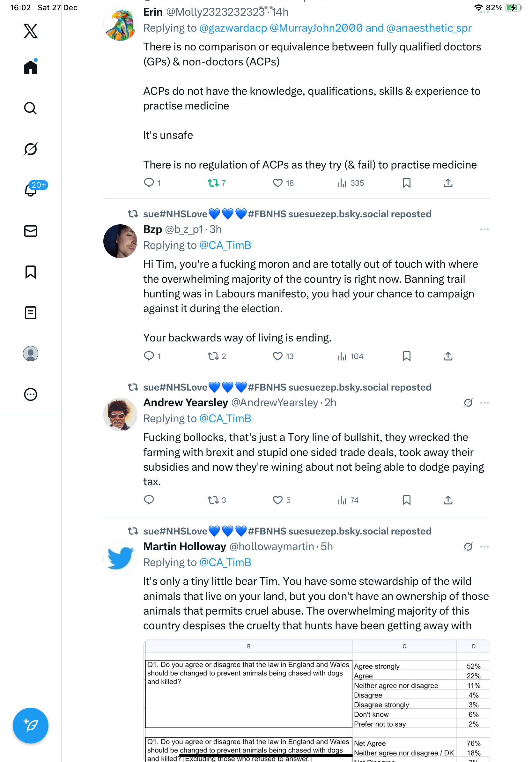Bookmark Andrew Yearsley's tweet

pos(406,500)
